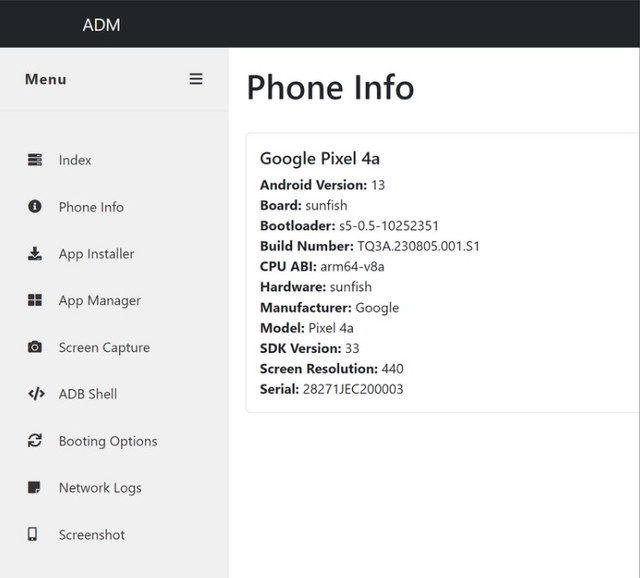The image size is (640, 578).
Task: Open Booting Options menu entry
Action: (108, 441)
